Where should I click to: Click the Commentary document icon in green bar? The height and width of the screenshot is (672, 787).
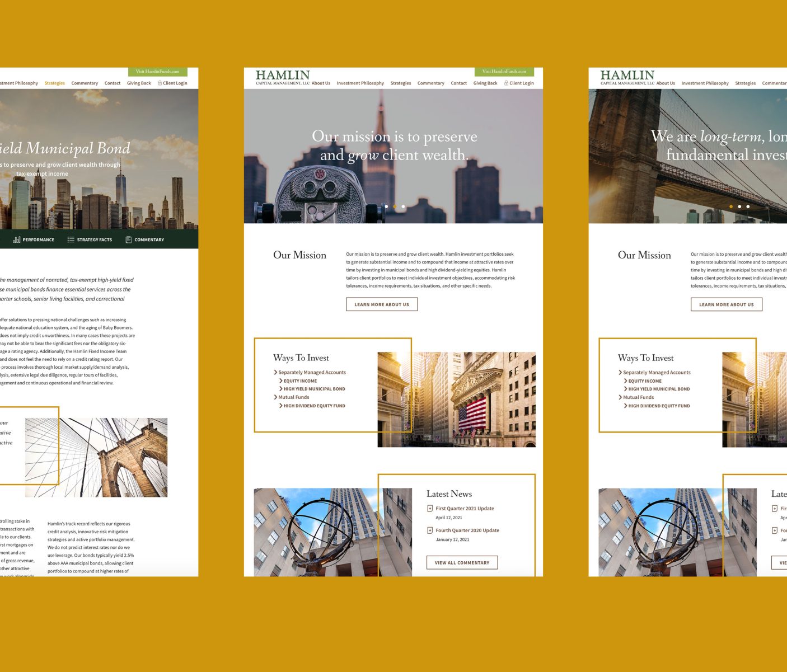129,239
